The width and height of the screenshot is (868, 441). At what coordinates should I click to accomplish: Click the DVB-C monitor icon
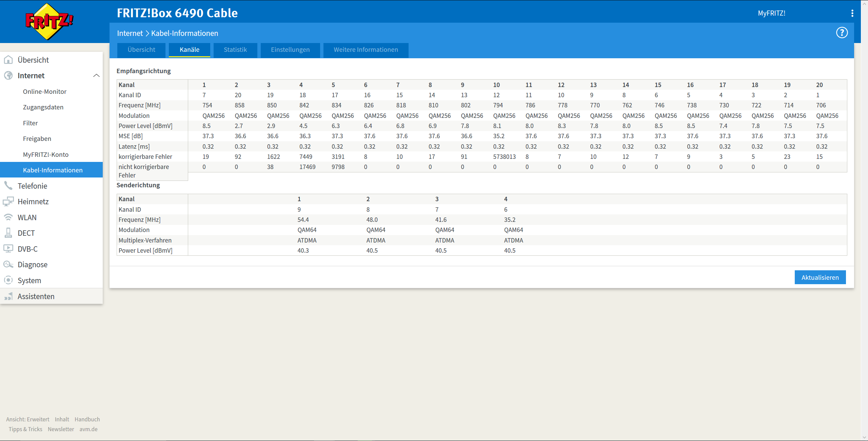pyautogui.click(x=8, y=249)
